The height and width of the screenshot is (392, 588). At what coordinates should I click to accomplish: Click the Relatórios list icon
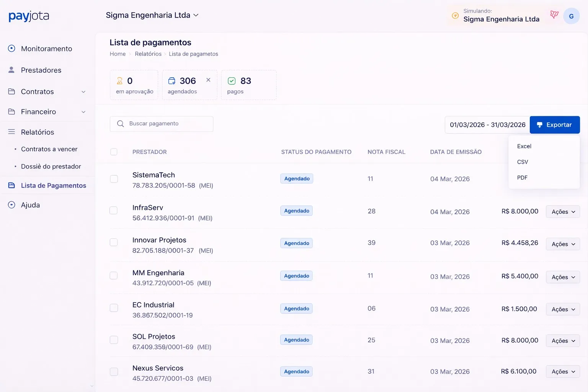(11, 132)
